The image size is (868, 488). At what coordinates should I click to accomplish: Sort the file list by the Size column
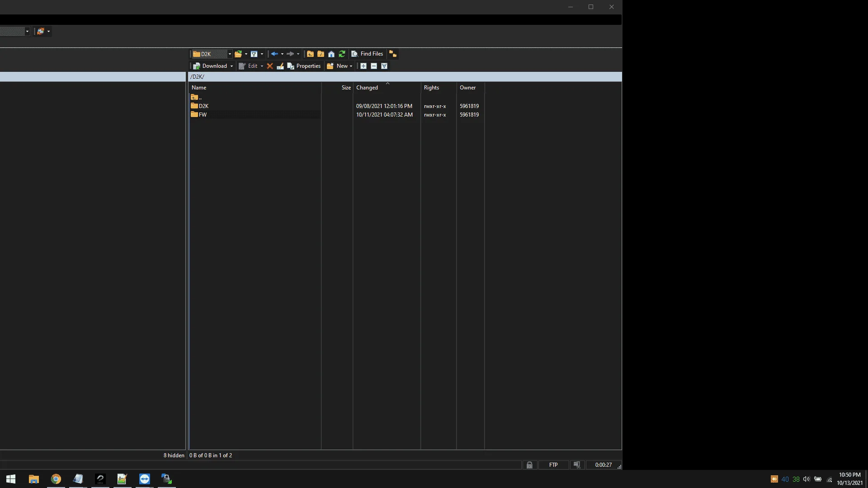pos(337,88)
